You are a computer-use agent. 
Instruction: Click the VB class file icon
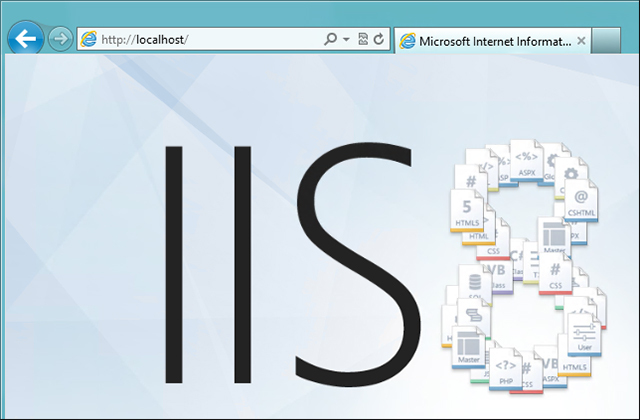(497, 276)
